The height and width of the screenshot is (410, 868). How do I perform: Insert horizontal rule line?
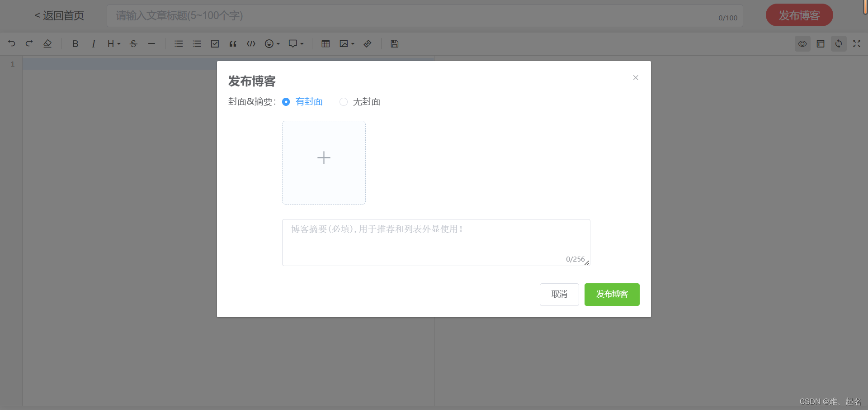[x=151, y=44]
